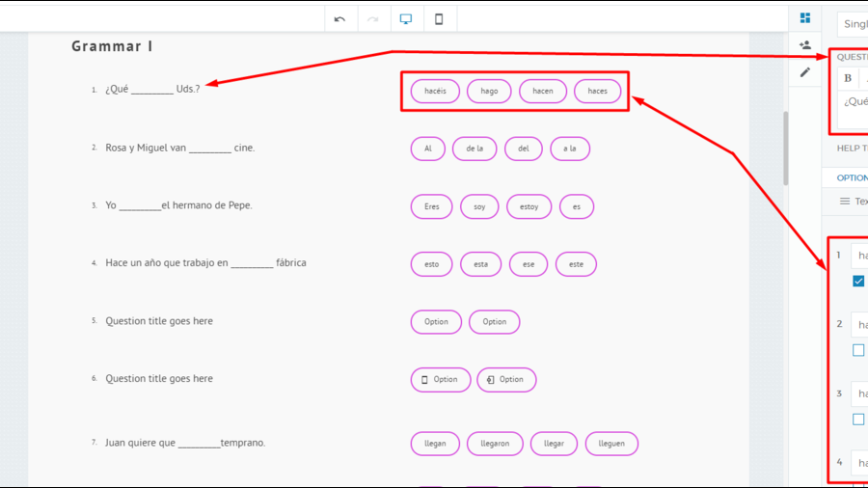Uncheck the checked box under option 1

click(x=858, y=282)
